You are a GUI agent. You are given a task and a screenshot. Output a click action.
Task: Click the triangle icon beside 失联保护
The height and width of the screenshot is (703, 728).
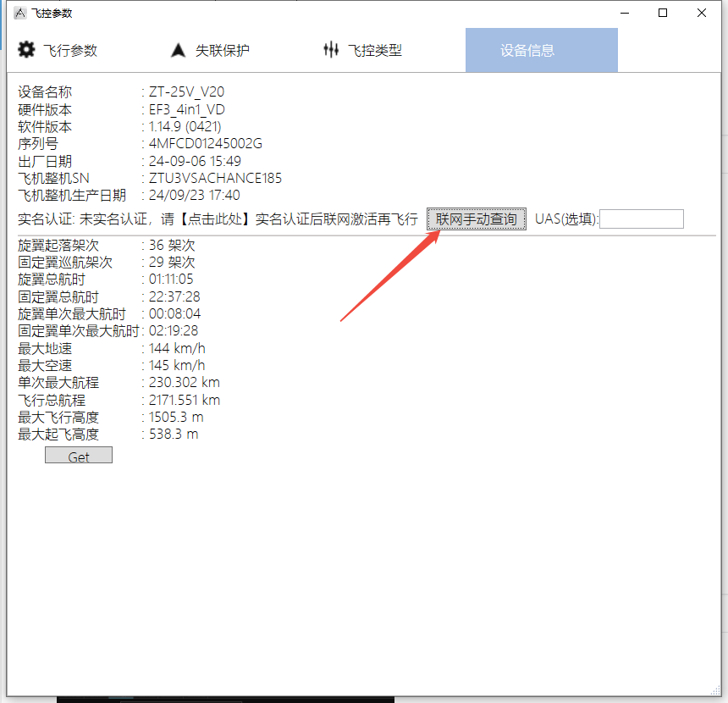coord(178,50)
